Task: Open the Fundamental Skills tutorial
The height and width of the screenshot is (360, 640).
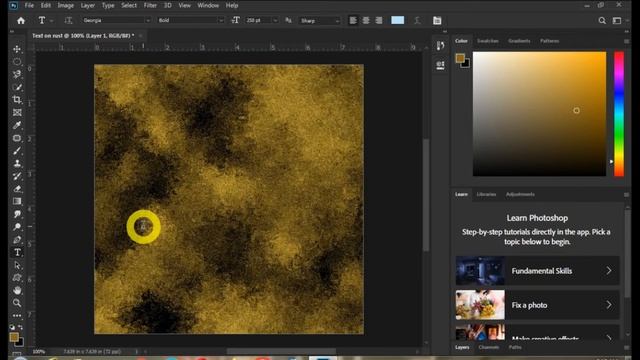Action: [537, 271]
